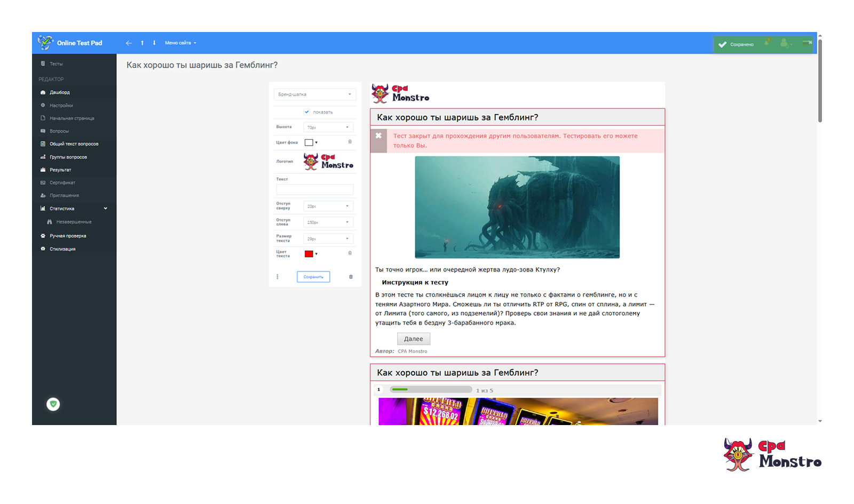Open Начальная страница page item
Image resolution: width=854 pixels, height=504 pixels.
[74, 118]
